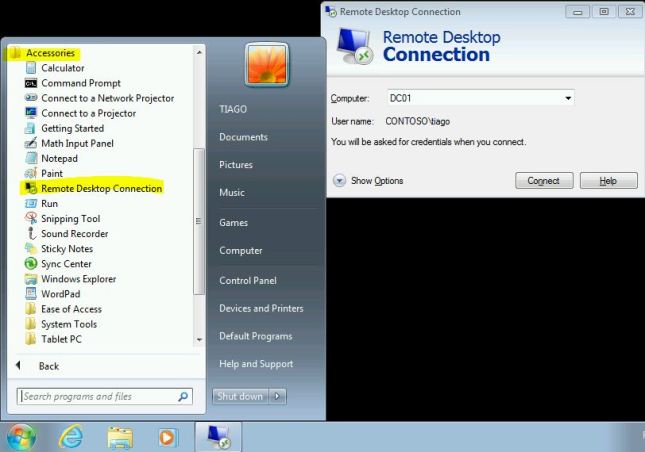Open Control Panel from Start menu
Screen dimensions: 645x452
[x=247, y=281]
